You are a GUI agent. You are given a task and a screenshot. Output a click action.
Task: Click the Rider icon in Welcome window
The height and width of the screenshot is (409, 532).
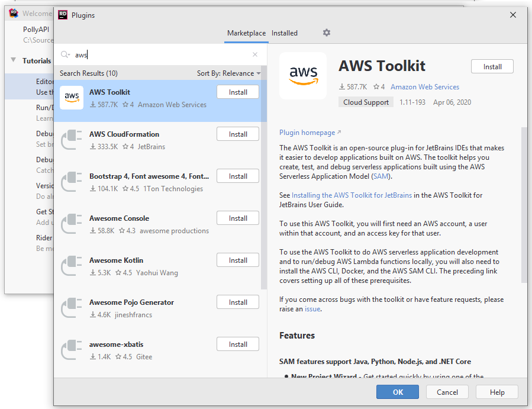(13, 13)
